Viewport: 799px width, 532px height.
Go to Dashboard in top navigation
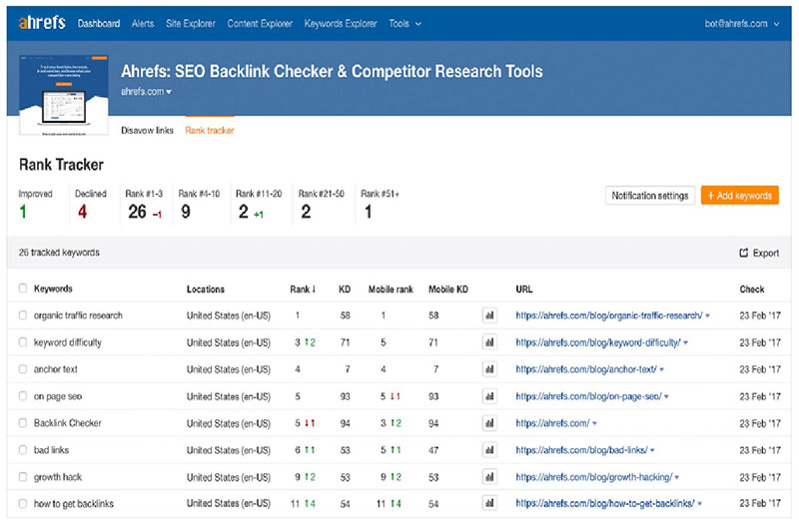(x=99, y=23)
